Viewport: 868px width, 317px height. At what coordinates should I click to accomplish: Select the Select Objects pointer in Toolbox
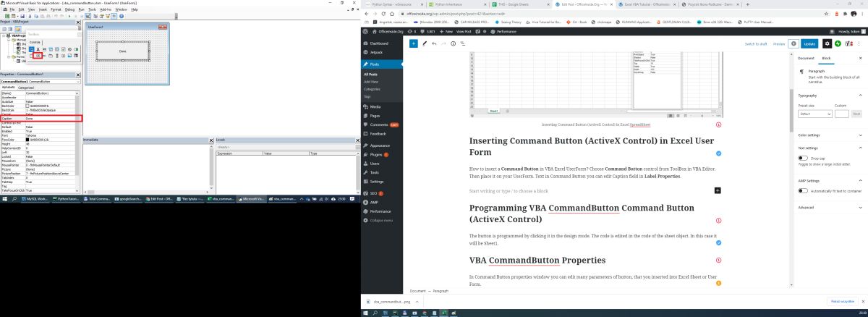[32, 49]
